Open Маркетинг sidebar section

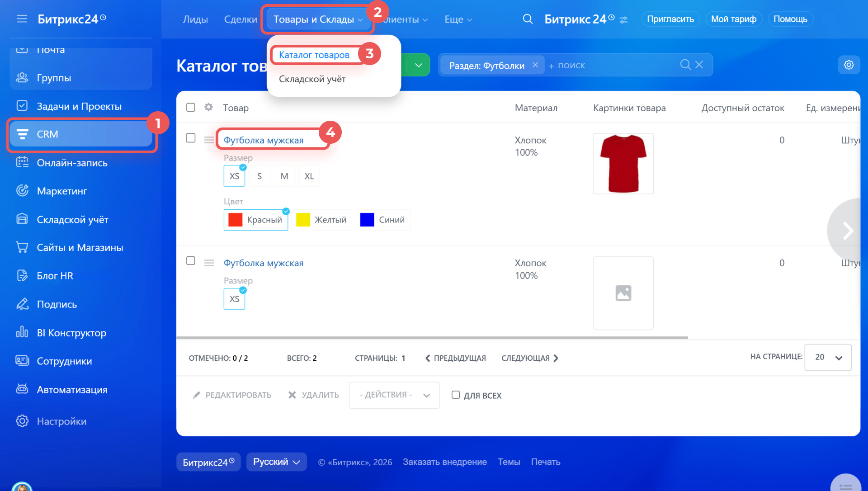[x=62, y=191]
